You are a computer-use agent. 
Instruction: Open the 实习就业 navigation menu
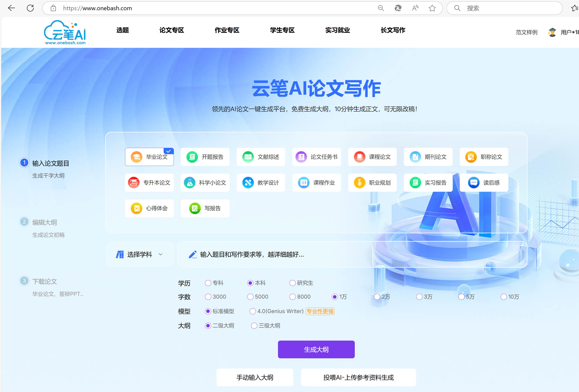(337, 30)
